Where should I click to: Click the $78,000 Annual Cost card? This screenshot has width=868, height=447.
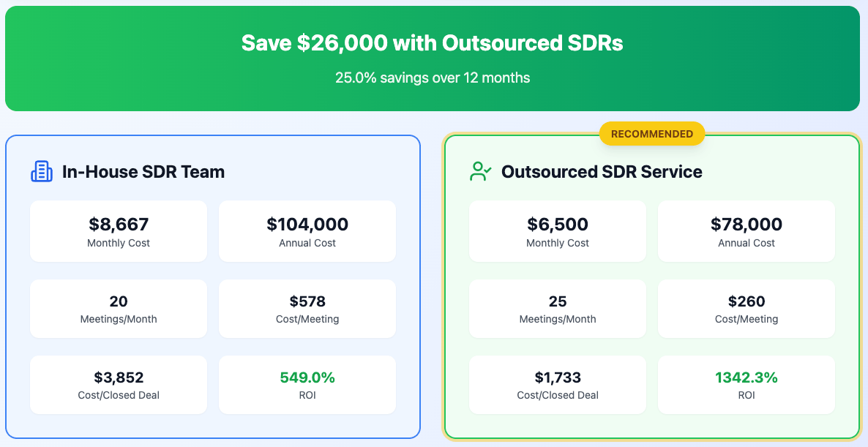click(x=746, y=230)
